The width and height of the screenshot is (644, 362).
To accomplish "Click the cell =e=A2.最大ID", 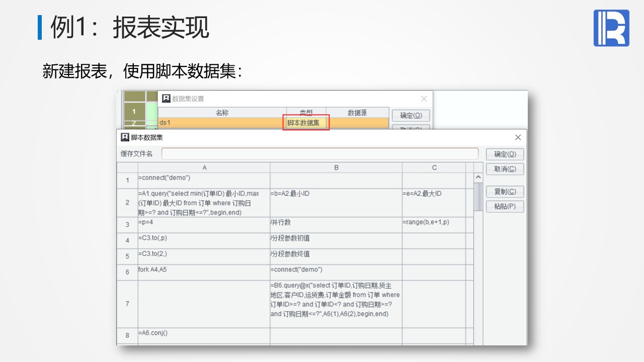I will [434, 203].
